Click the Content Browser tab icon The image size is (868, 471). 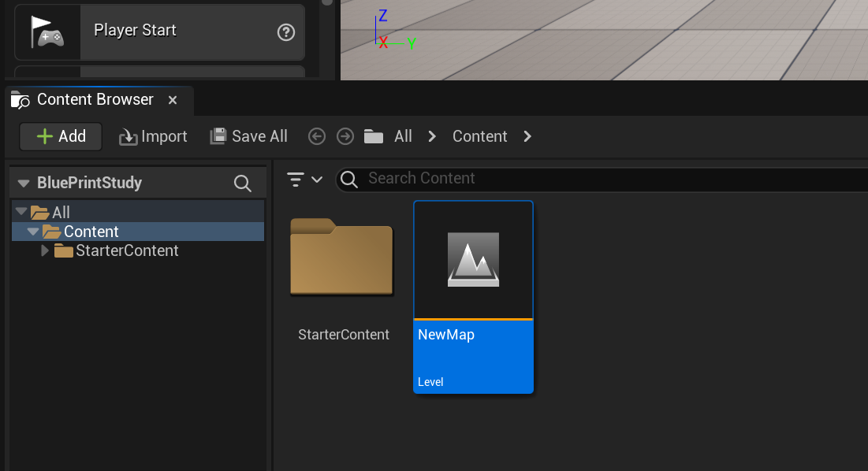coord(20,100)
